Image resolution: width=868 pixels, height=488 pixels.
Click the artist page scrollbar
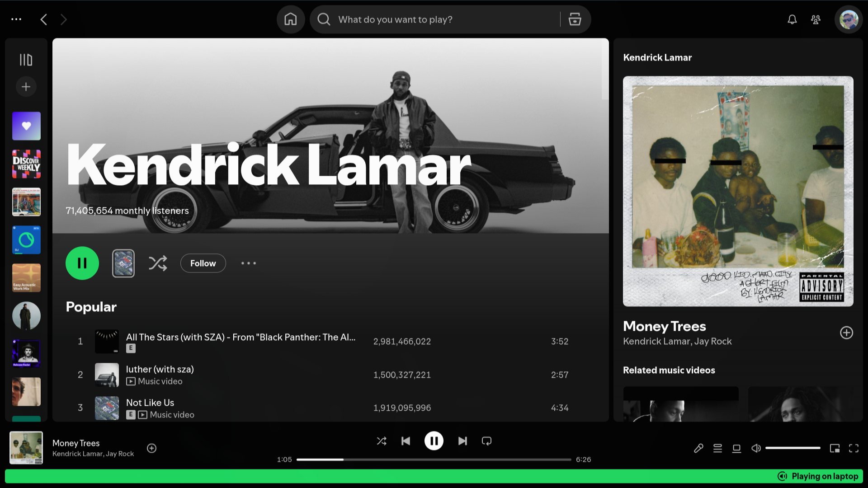pos(605,69)
